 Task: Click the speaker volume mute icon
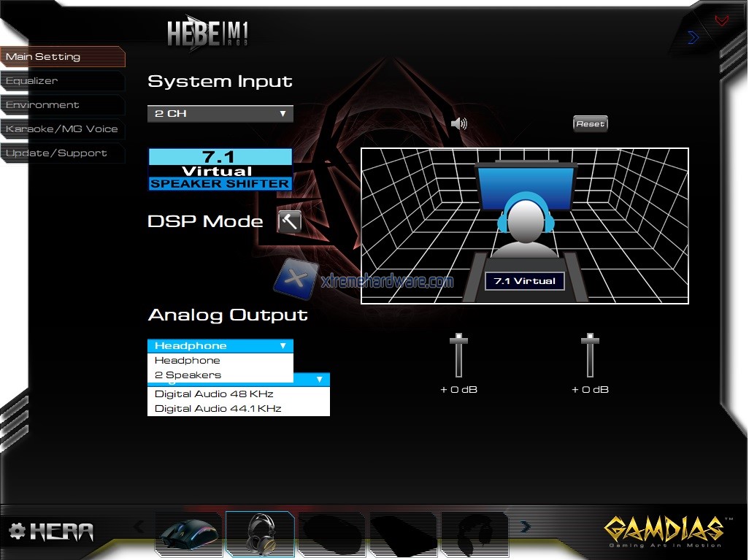tap(458, 123)
